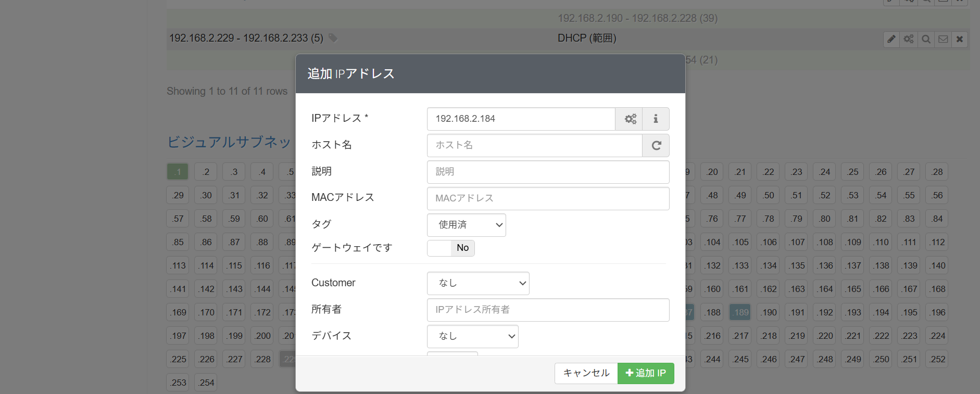Click the Showing 1 to 11 of 11 rows text
This screenshot has height=394, width=980.
[x=227, y=91]
